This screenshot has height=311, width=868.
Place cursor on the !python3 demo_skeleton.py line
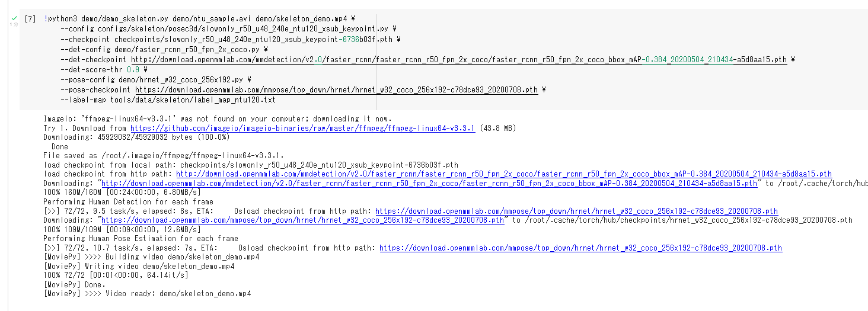coord(200,20)
